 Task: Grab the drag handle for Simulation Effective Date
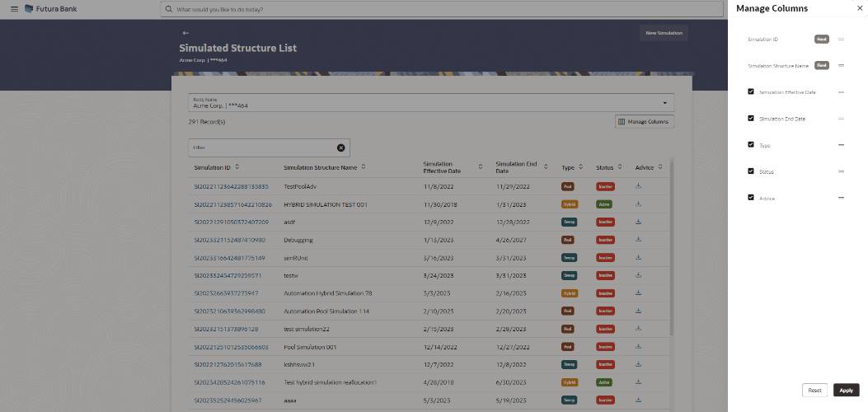[841, 91]
